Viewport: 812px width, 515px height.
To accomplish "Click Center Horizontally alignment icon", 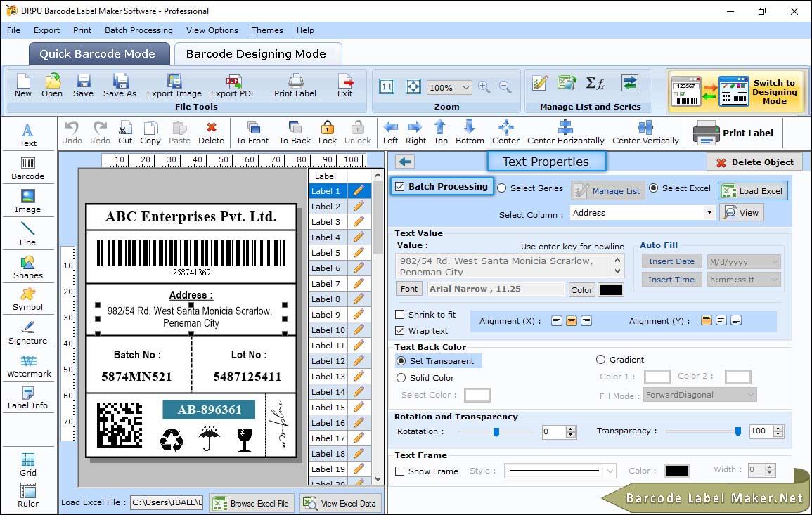I will [565, 133].
